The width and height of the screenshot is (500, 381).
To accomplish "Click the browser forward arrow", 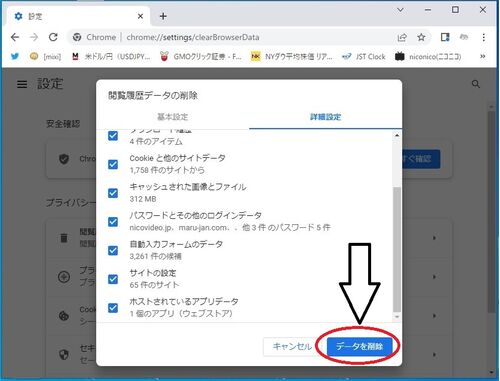I will point(34,37).
